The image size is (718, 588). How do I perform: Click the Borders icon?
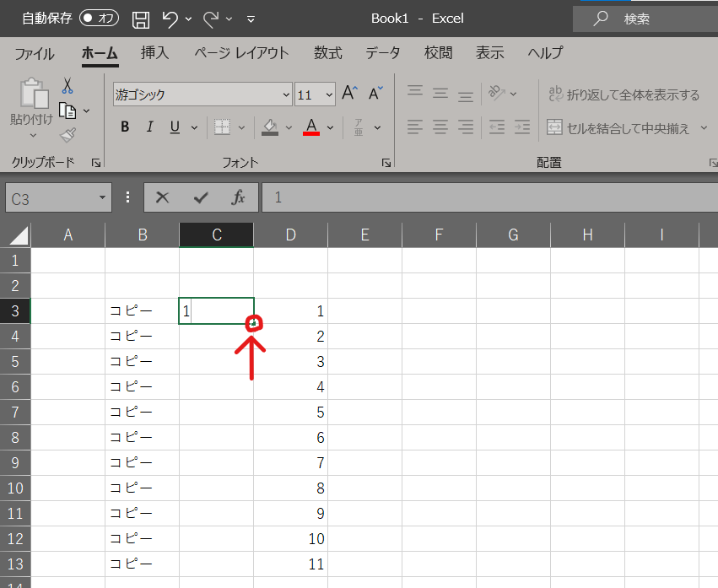222,127
